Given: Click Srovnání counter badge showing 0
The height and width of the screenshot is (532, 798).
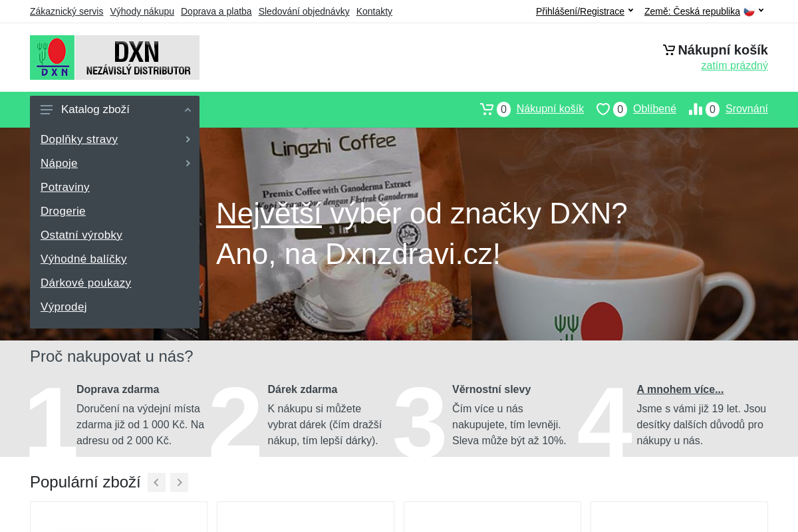Looking at the screenshot, I should pos(712,109).
